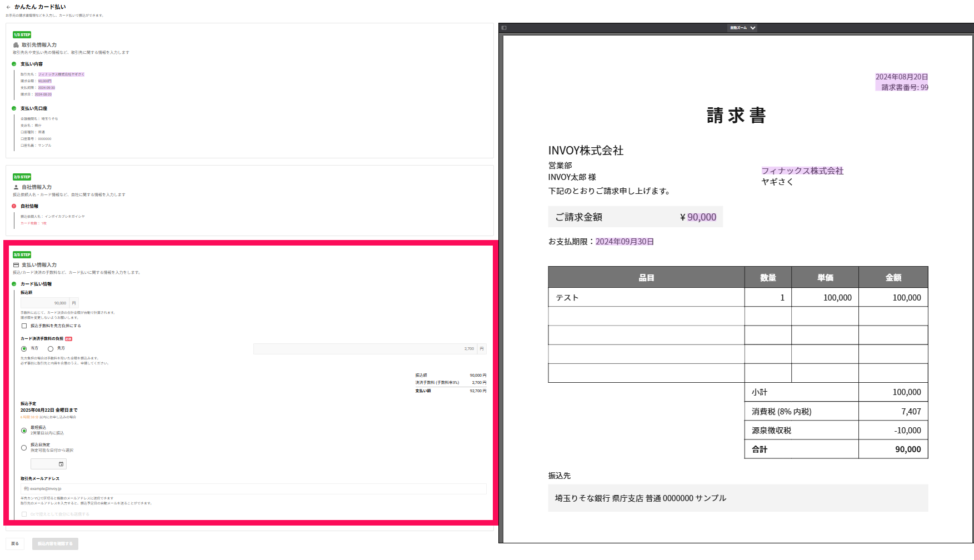Choose the 最短振込 radio option

(24, 431)
